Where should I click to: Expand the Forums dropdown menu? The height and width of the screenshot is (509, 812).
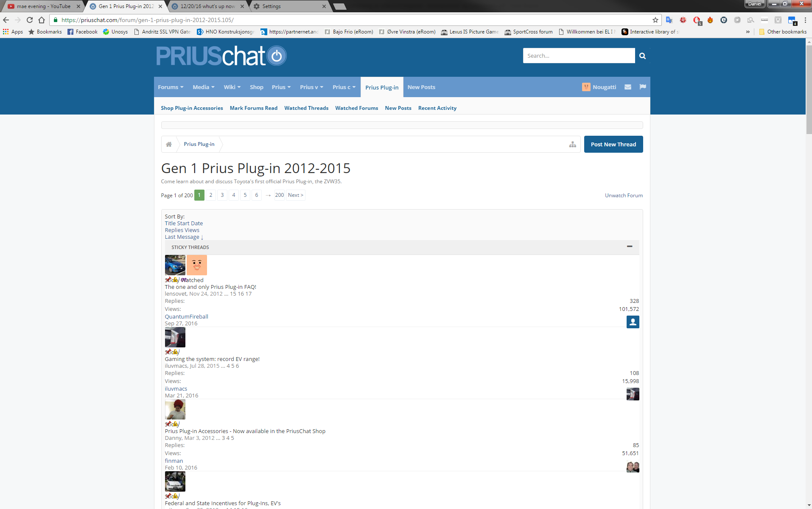171,87
